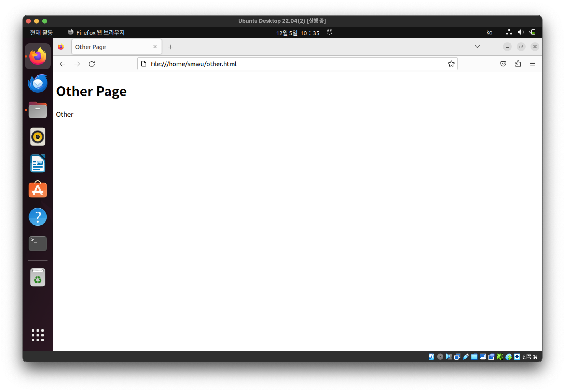Click the VirtualBox optical disc icon

(440, 357)
